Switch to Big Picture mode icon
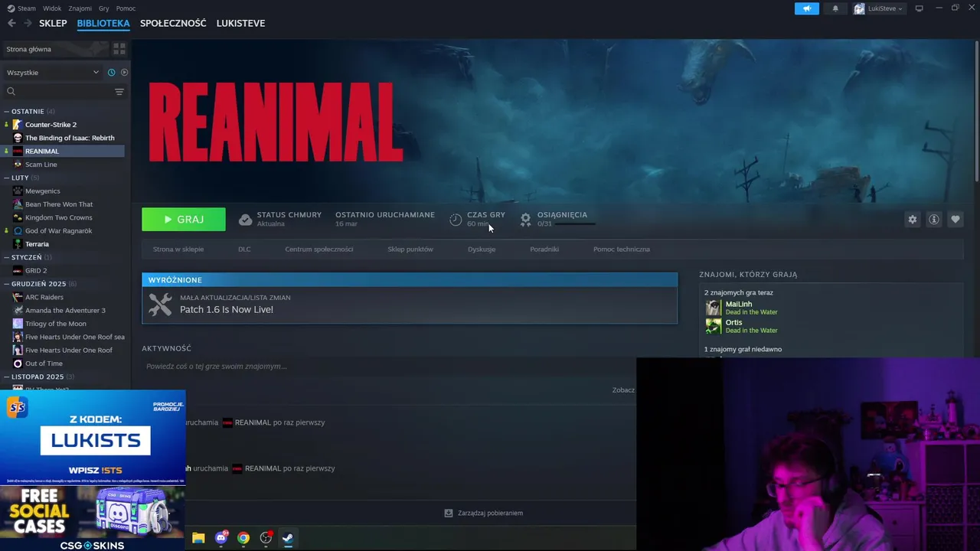This screenshot has width=980, height=551. 920,8
